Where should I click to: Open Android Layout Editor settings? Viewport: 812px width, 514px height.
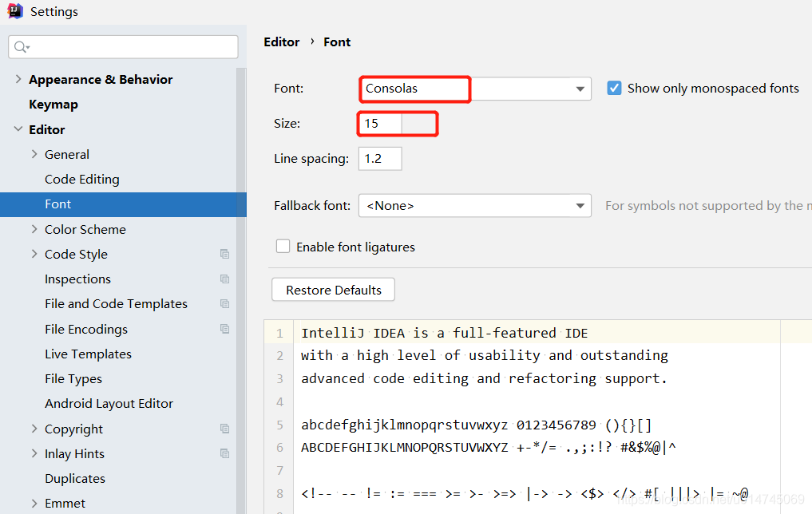[109, 404]
